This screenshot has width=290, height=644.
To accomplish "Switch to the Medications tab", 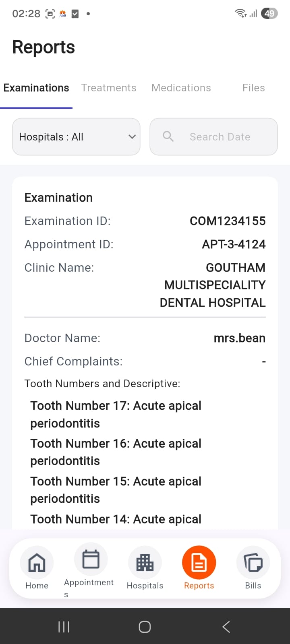I will coord(181,88).
